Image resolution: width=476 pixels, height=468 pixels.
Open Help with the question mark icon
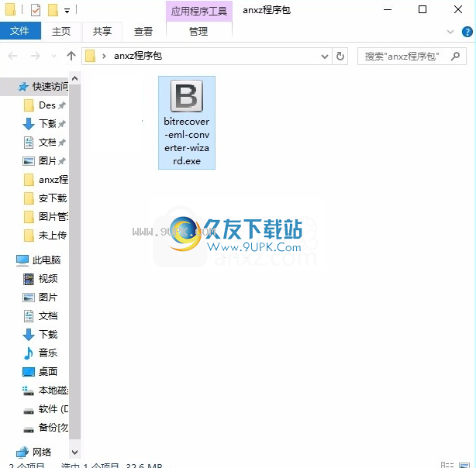(x=467, y=32)
